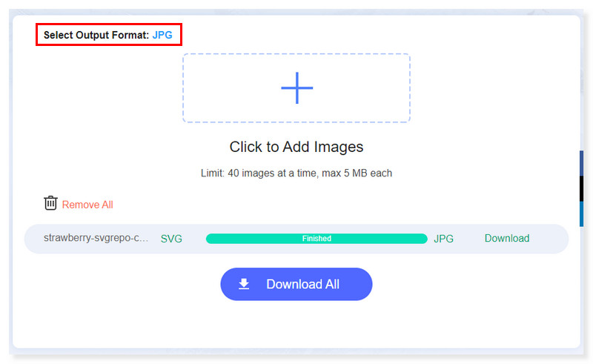Click the SVG source format label
This screenshot has height=364, width=593.
point(171,239)
